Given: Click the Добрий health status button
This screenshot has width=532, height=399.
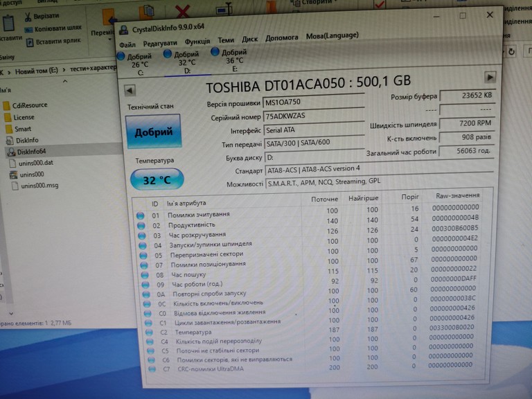Looking at the screenshot, I should coord(153,132).
